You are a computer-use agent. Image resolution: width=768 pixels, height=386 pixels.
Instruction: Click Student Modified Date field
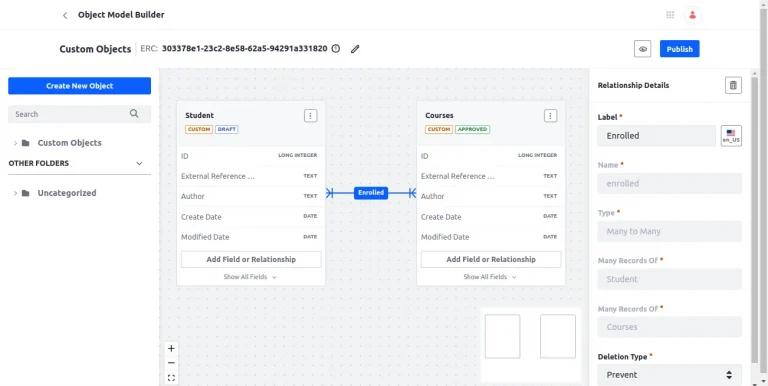click(251, 237)
